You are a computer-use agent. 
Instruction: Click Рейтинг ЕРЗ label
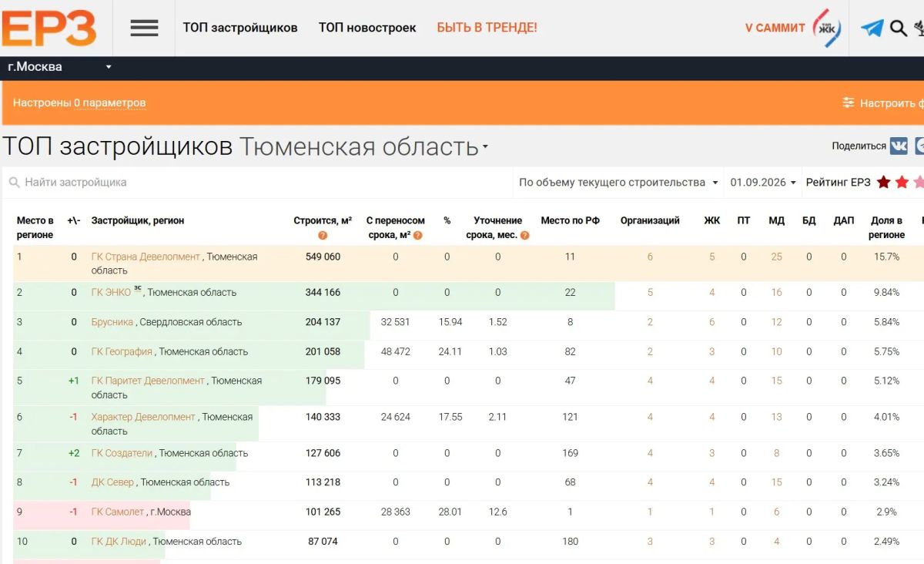pos(838,183)
